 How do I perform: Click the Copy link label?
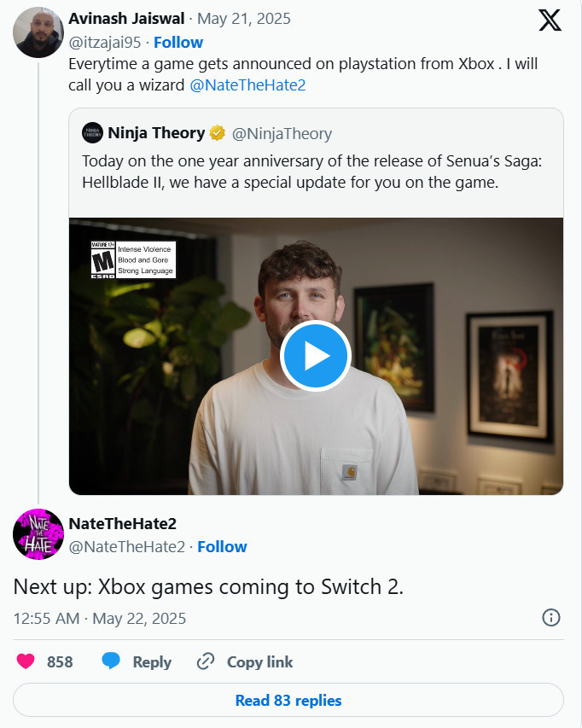[x=259, y=661]
